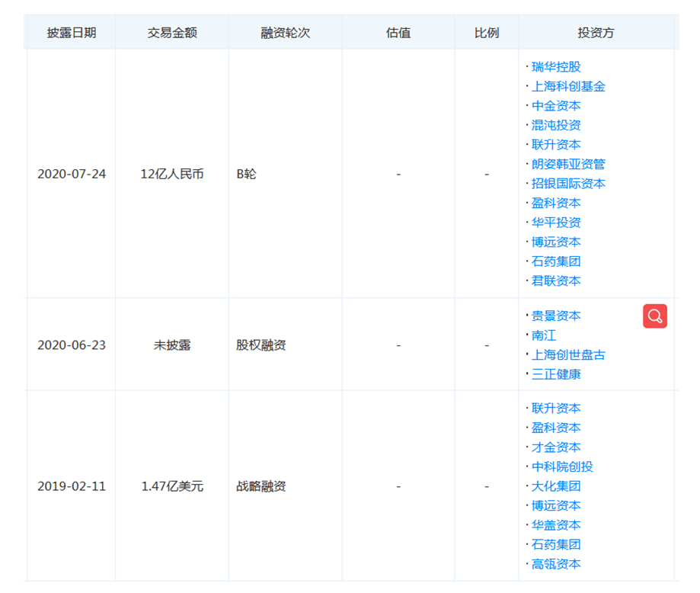Click the 华盖资本 link
700x593 pixels.
556,525
